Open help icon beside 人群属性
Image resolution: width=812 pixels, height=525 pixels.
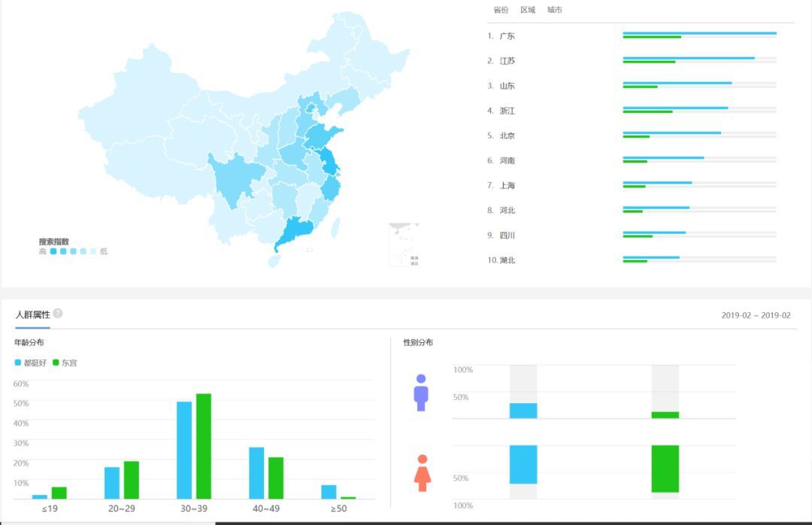[x=58, y=313]
